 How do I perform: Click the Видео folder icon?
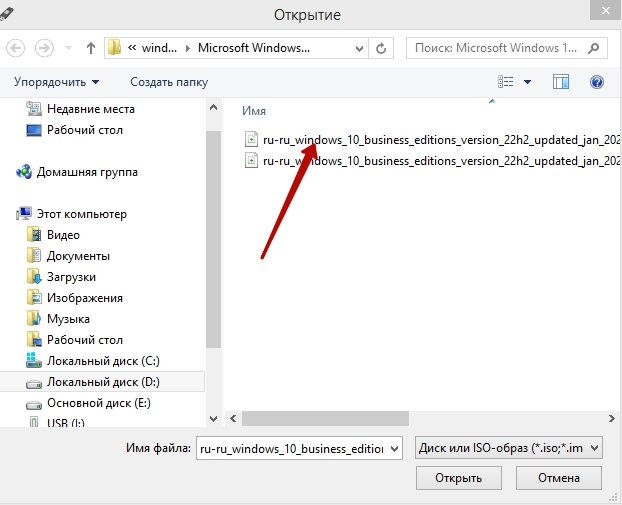[x=34, y=234]
